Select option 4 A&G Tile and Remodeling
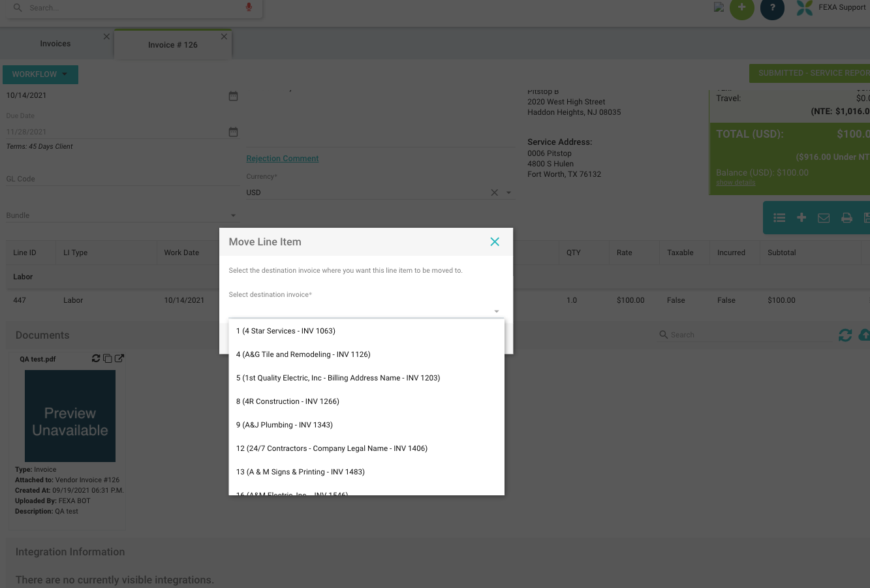 coord(303,354)
